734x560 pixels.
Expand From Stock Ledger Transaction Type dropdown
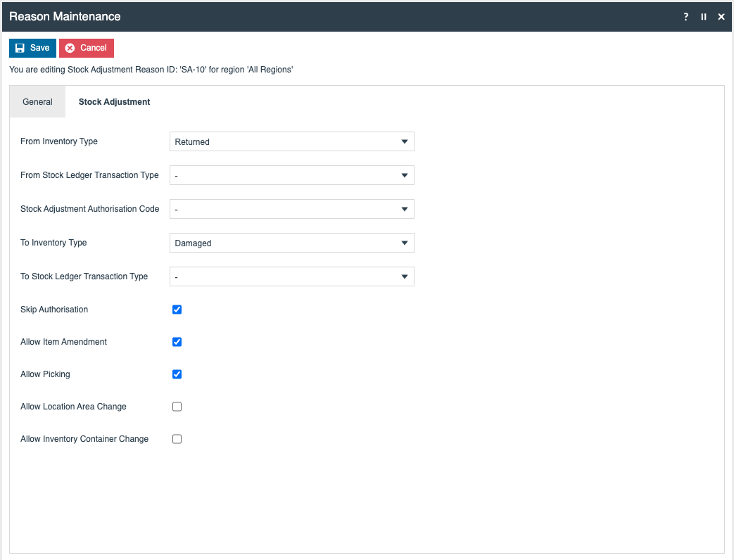291,175
